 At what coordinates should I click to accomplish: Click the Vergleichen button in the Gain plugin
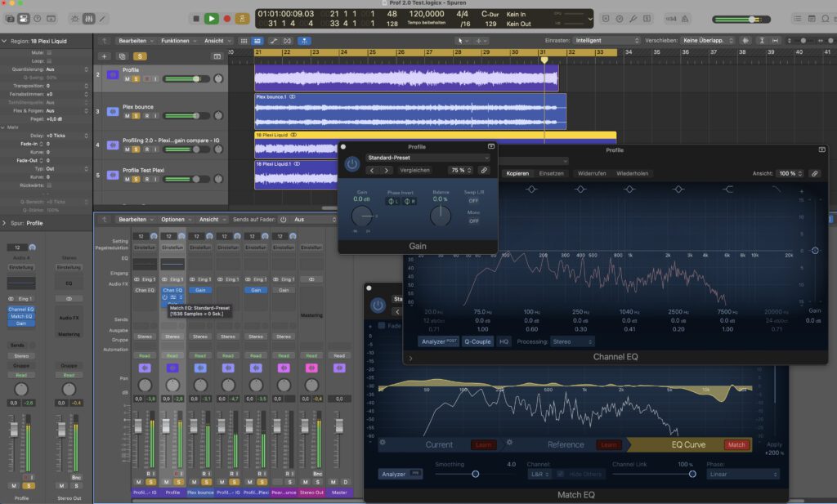[415, 170]
